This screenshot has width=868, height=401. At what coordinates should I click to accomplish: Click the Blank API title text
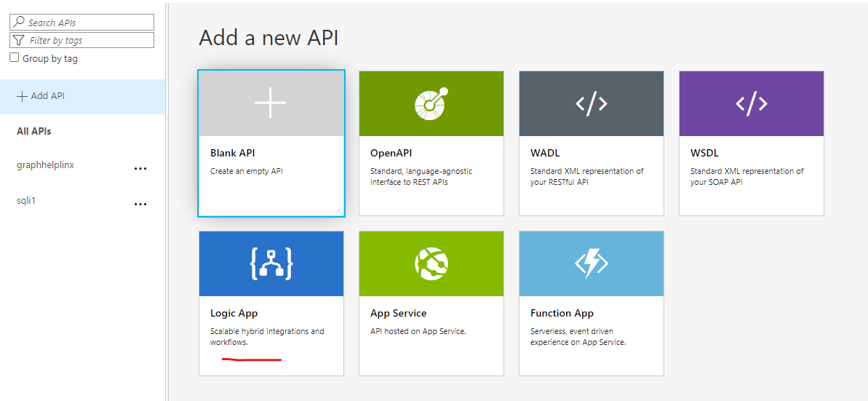point(233,154)
